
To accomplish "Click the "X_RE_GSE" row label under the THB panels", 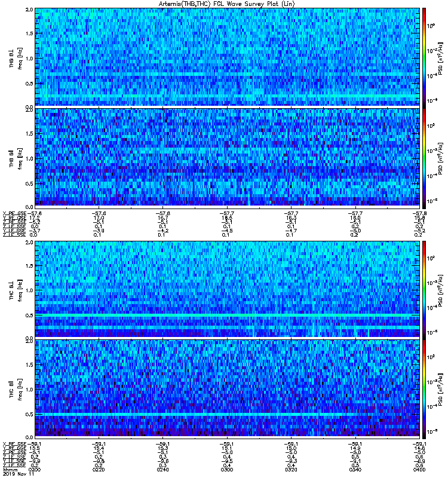I will tap(14, 213).
